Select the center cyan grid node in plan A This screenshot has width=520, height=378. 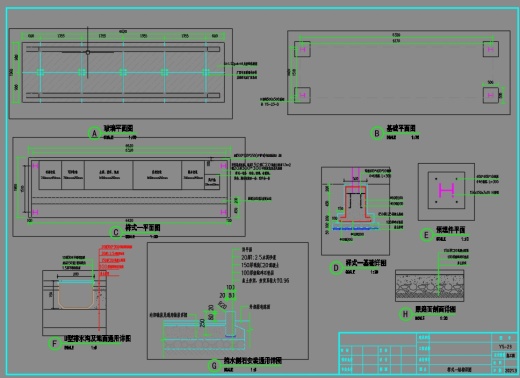click(x=123, y=73)
